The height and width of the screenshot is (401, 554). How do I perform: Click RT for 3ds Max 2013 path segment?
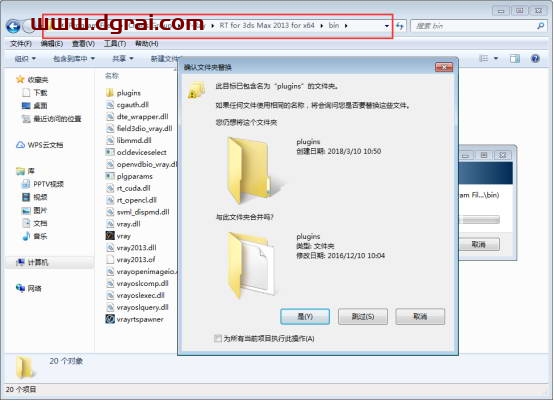point(267,25)
